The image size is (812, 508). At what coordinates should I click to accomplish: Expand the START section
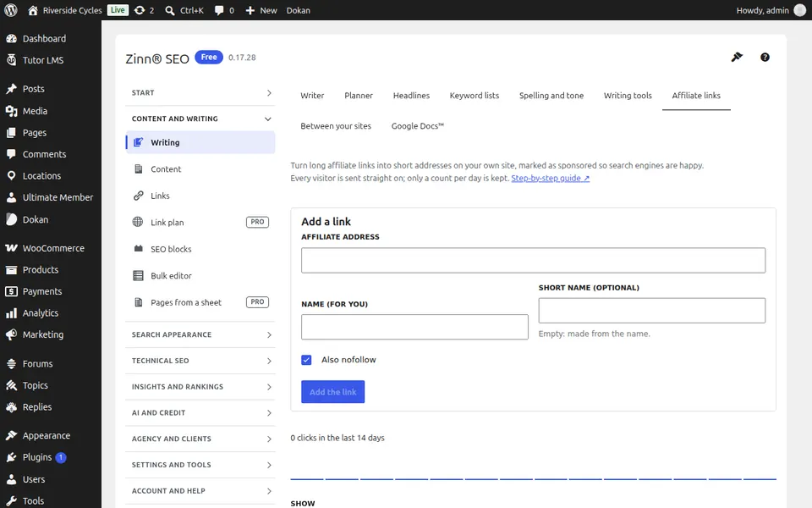click(x=200, y=93)
